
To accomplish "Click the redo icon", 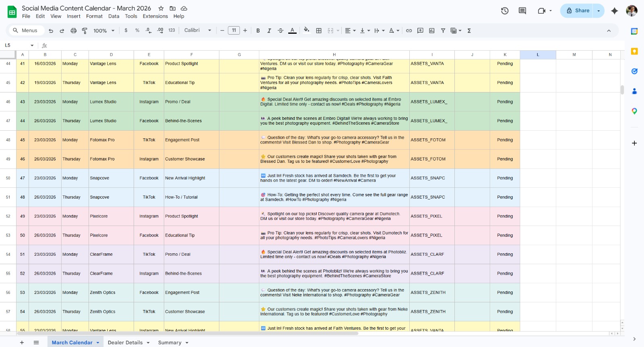I will tap(62, 31).
